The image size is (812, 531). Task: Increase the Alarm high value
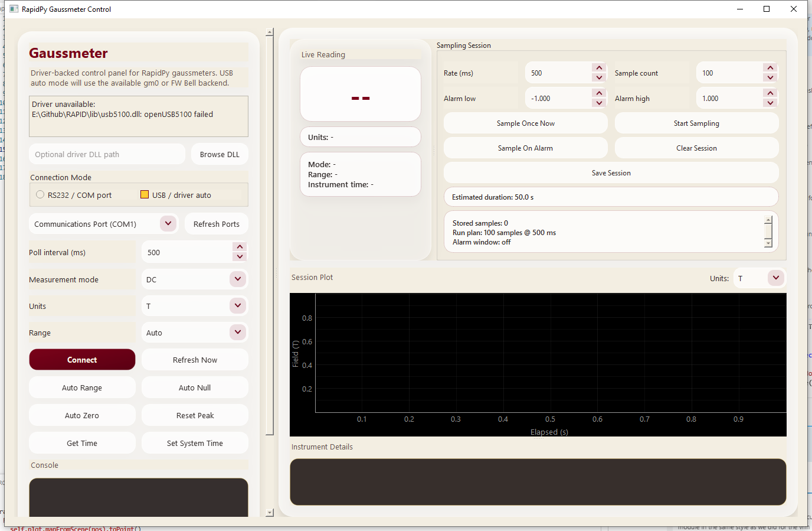(770, 93)
